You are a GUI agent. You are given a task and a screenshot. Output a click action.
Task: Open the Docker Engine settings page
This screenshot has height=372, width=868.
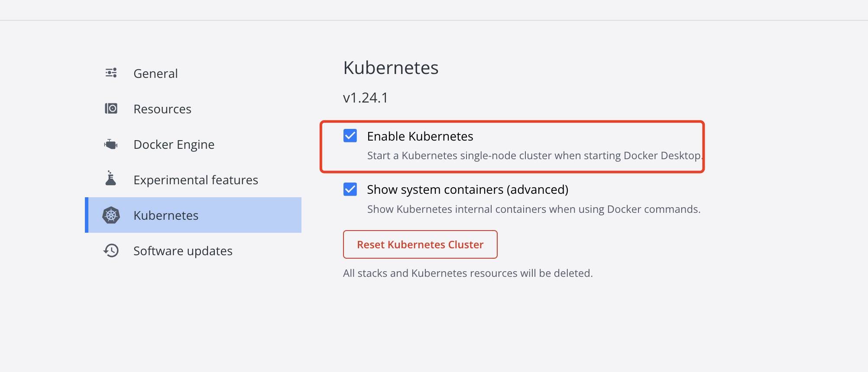click(x=174, y=144)
